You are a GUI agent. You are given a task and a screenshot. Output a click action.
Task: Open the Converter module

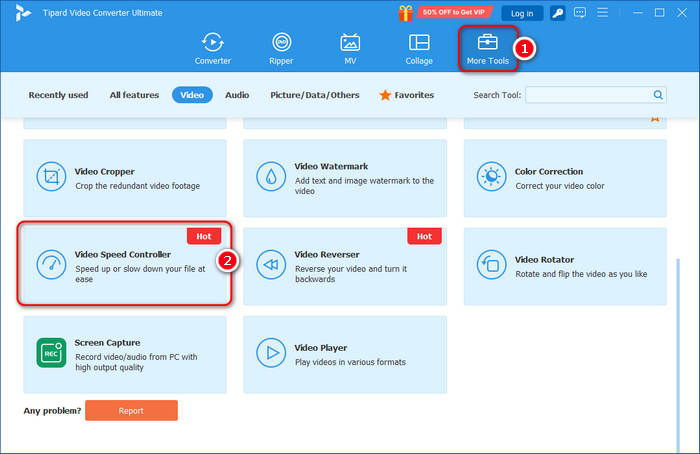[x=212, y=49]
